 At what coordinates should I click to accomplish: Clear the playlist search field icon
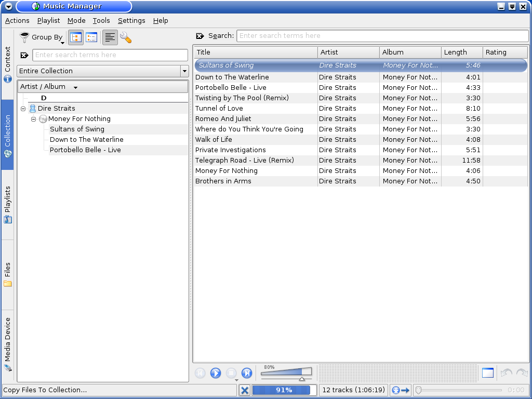(x=200, y=36)
